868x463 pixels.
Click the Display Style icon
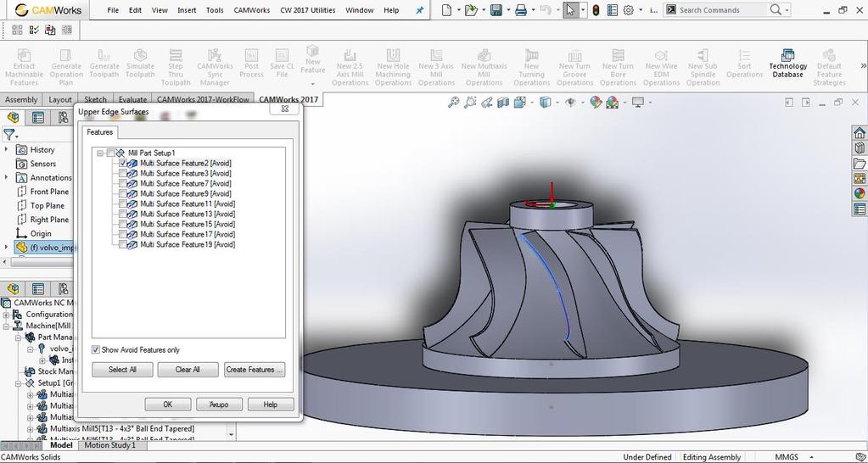[546, 103]
